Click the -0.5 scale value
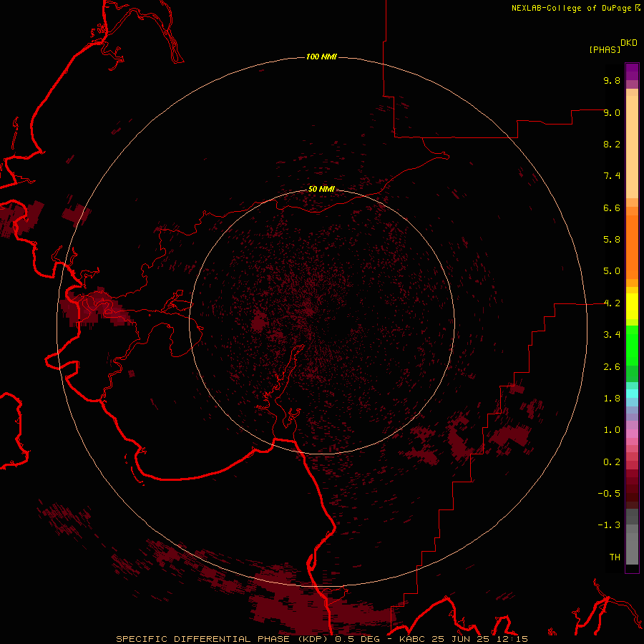The height and width of the screenshot is (644, 644). pos(609,494)
